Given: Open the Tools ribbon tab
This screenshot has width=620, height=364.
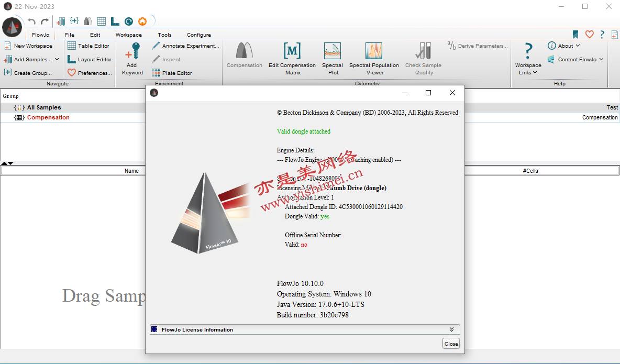Looking at the screenshot, I should pyautogui.click(x=164, y=35).
